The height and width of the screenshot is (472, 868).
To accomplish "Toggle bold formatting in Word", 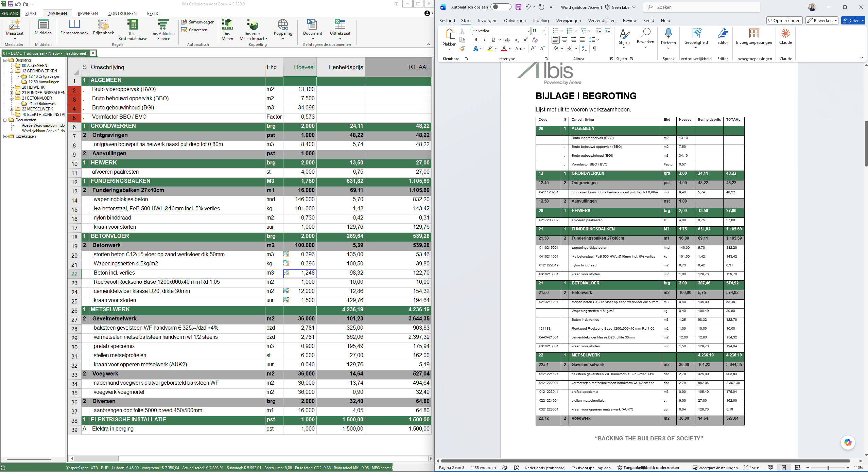I will click(x=476, y=40).
